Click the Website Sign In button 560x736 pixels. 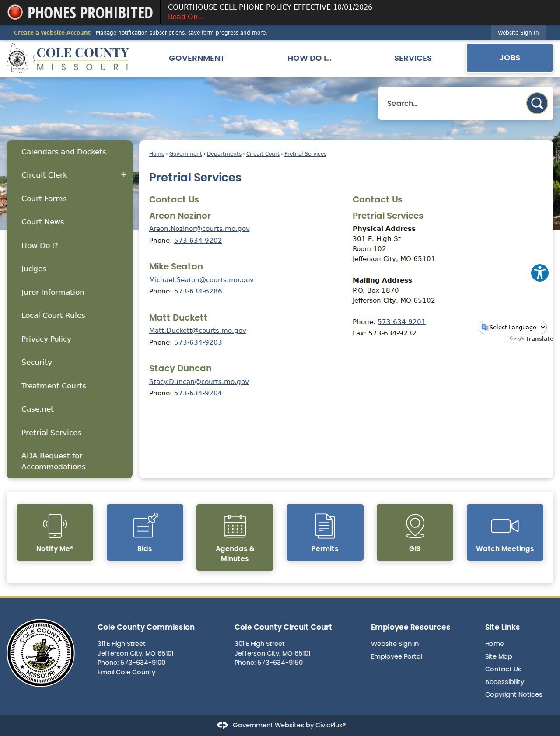click(x=518, y=32)
